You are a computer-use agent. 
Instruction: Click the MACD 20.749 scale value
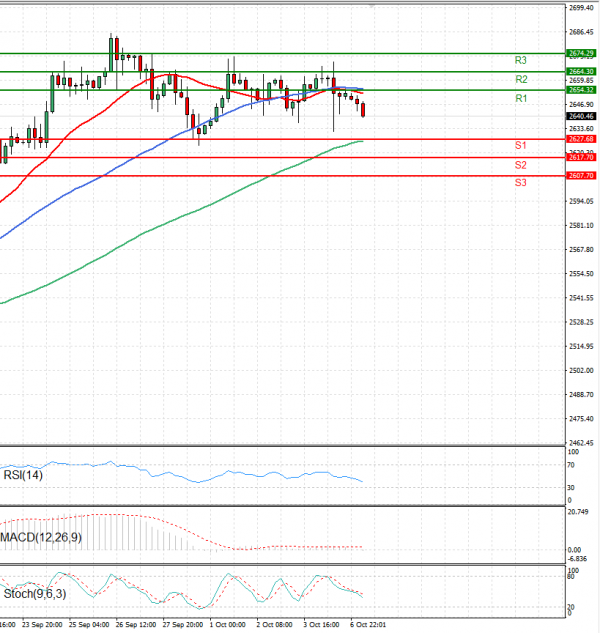tap(578, 512)
